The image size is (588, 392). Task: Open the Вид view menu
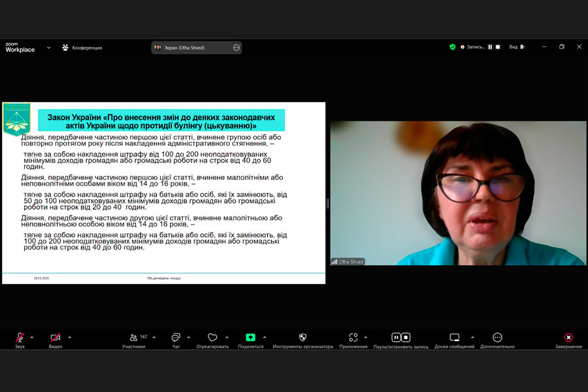click(x=517, y=47)
